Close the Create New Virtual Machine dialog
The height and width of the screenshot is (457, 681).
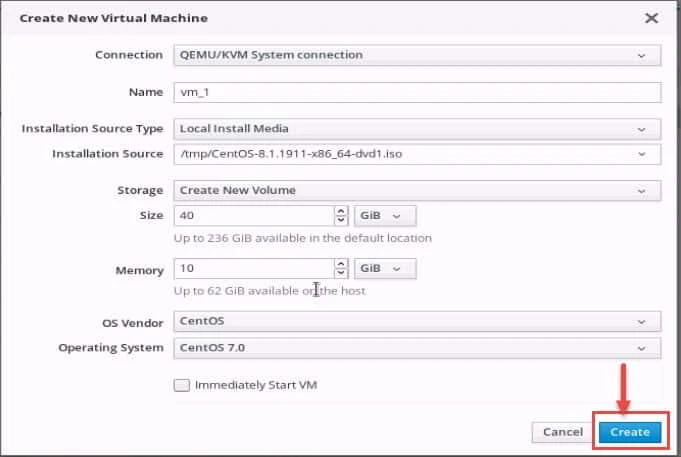click(x=651, y=18)
